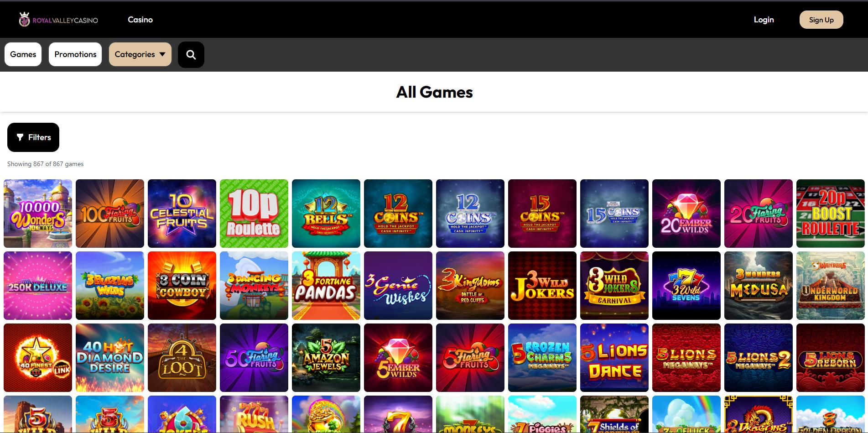Launch the 12 Bells game icon
The height and width of the screenshot is (433, 868).
(x=326, y=214)
